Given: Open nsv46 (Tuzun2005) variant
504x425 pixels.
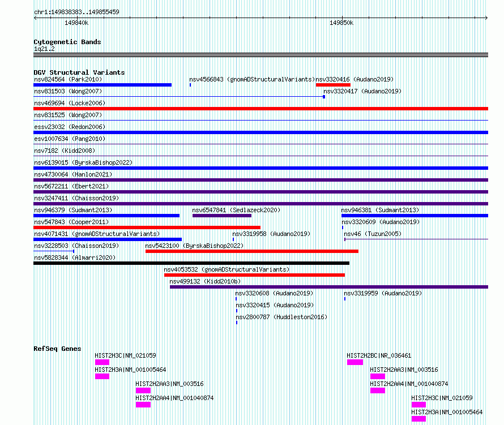Looking at the screenshot, I should point(373,234).
